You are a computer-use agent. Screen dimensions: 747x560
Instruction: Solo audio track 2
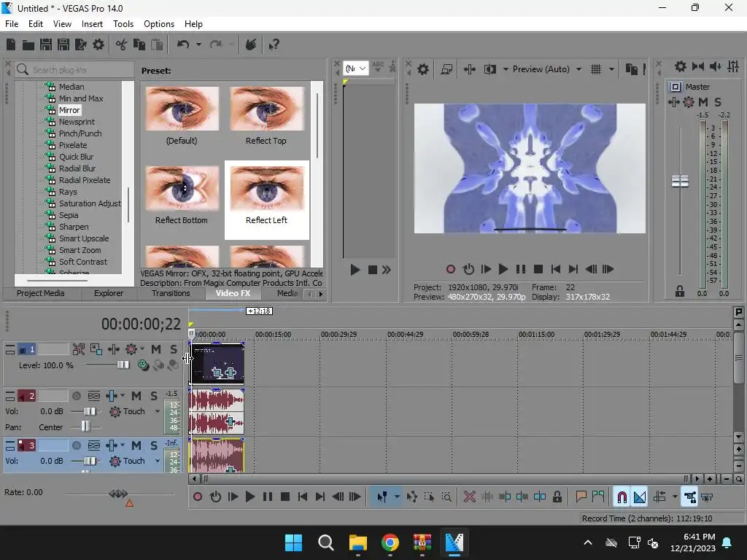pyautogui.click(x=154, y=396)
